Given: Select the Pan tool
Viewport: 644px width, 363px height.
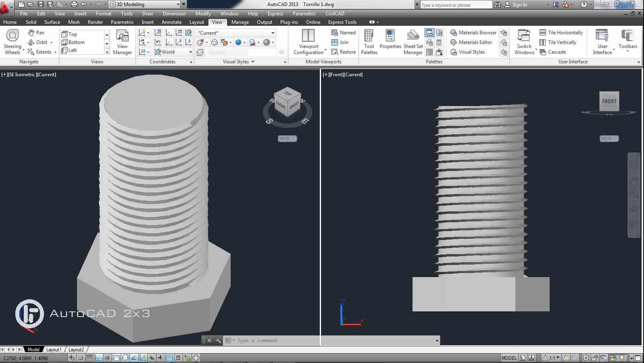Looking at the screenshot, I should click(x=36, y=33).
